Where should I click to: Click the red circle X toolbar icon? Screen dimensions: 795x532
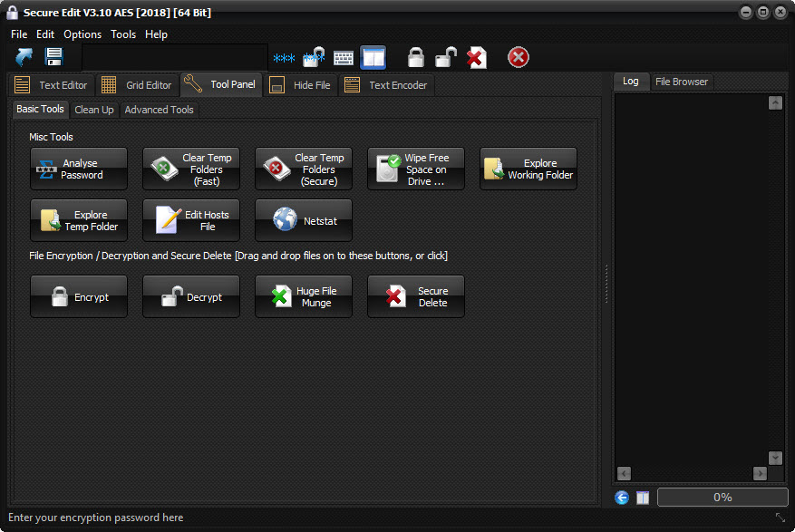519,57
